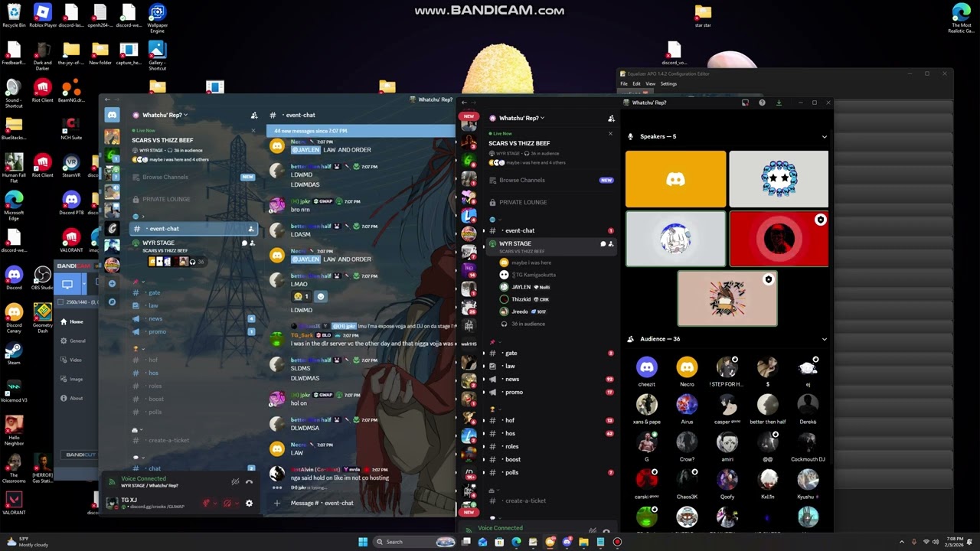Toggle deafen headphones in left Discord
Viewport: 980px width, 551px height.
coord(227,504)
